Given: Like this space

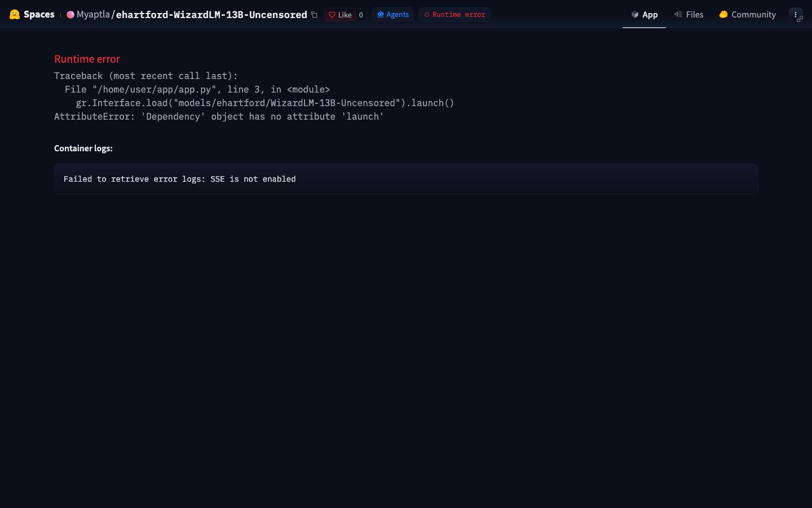Looking at the screenshot, I should click(340, 15).
